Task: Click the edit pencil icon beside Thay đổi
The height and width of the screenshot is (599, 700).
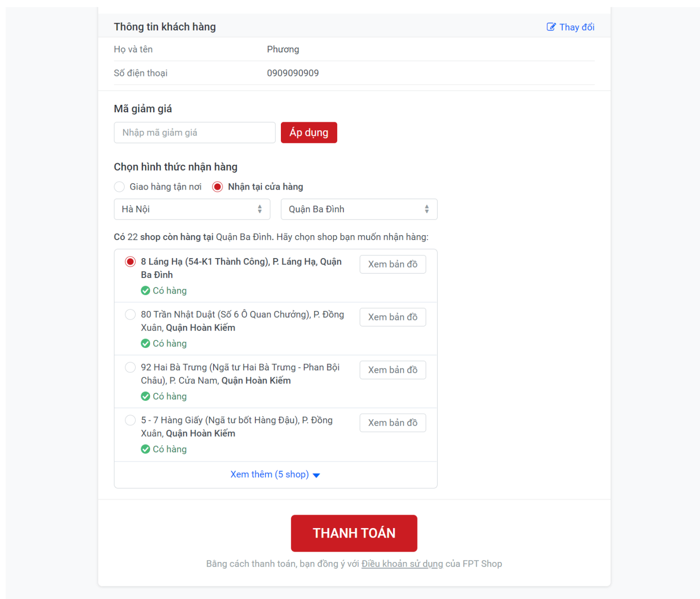Action: [551, 27]
